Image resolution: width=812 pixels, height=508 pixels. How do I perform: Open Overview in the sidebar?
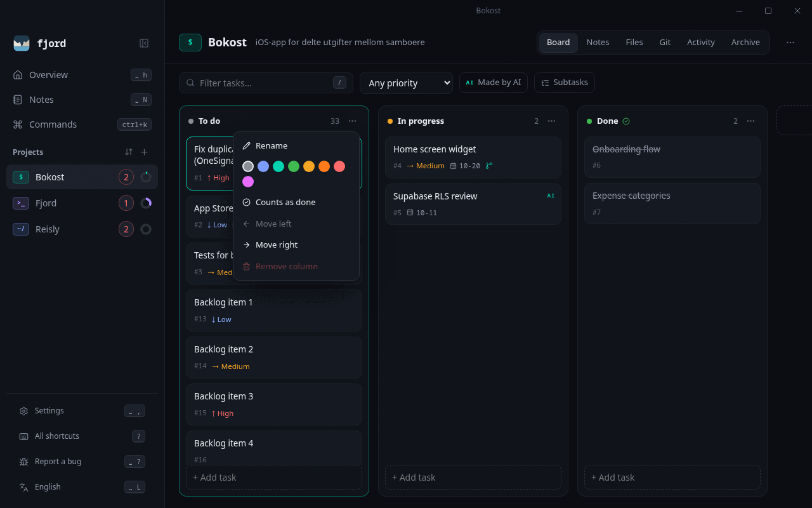pos(82,75)
